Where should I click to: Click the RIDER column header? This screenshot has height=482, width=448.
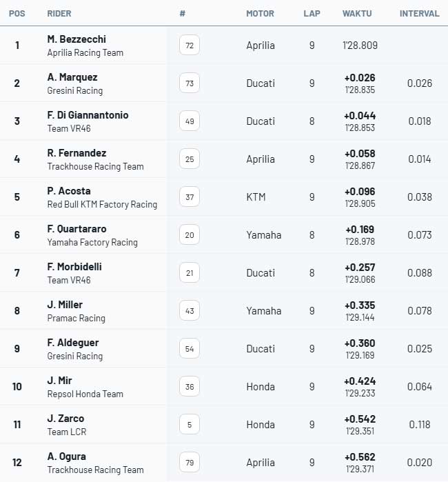(59, 14)
